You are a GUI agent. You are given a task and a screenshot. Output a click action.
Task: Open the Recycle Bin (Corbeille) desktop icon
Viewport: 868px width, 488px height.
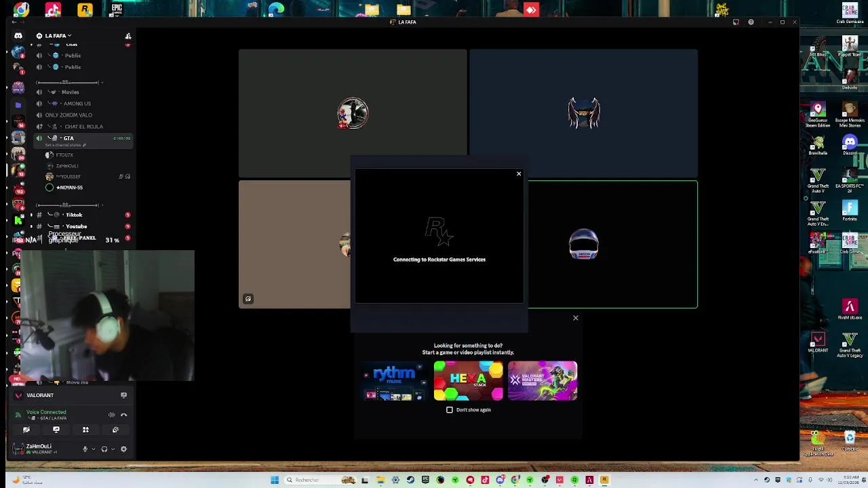point(850,441)
